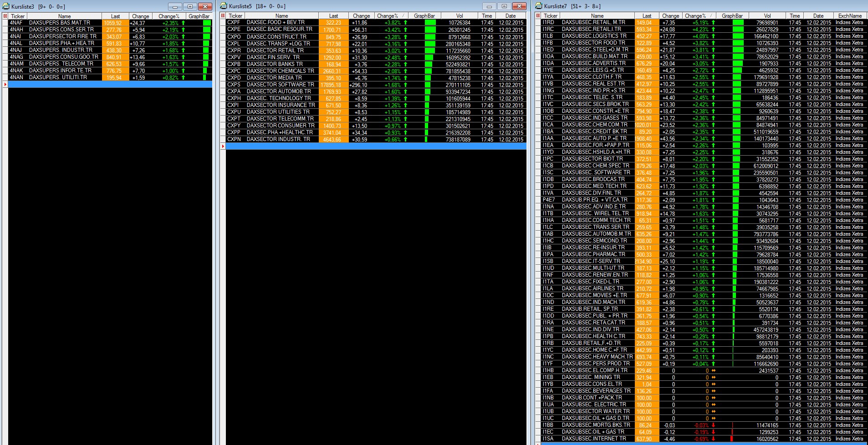The height and width of the screenshot is (445, 868).
Task: Select ticker CXPS in Kursliste5
Action: coord(234,84)
